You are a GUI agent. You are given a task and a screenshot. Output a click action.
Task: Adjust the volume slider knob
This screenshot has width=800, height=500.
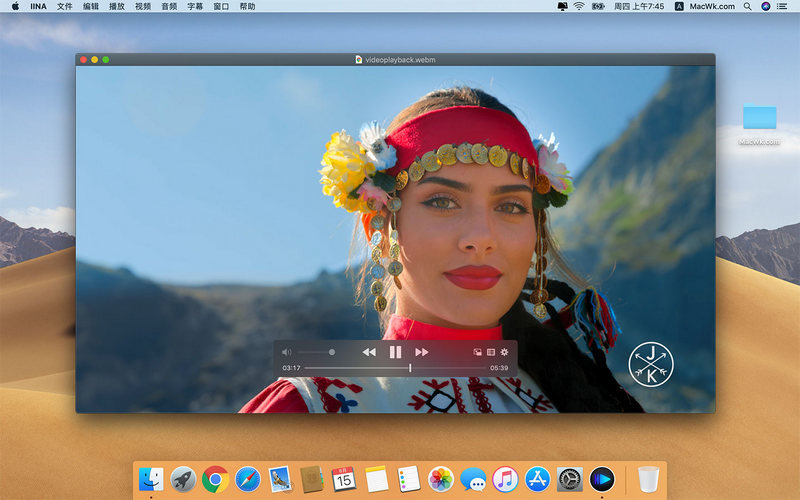point(332,352)
